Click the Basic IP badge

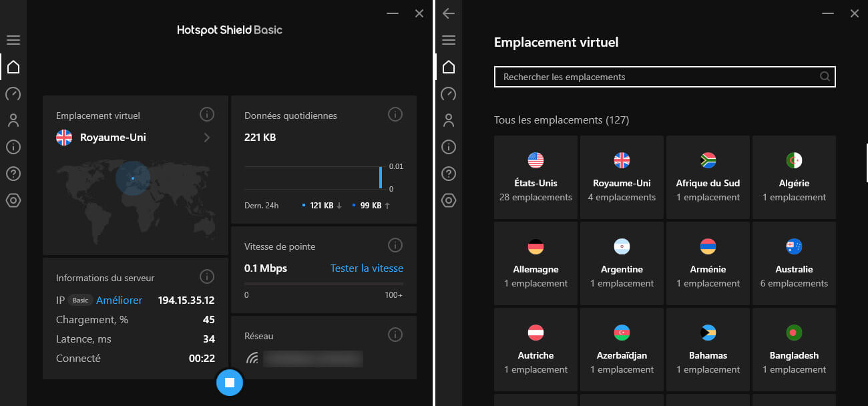click(x=80, y=300)
